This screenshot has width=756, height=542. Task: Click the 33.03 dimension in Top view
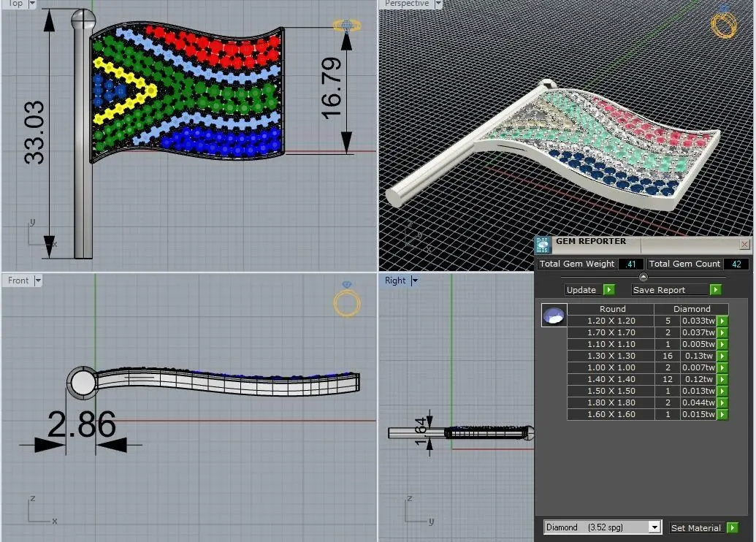click(34, 132)
